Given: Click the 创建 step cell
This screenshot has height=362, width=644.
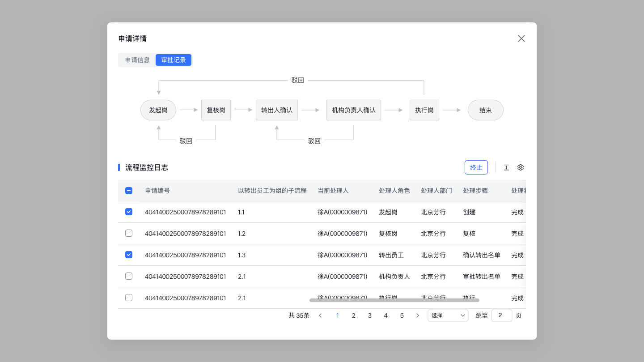Looking at the screenshot, I should click(469, 212).
